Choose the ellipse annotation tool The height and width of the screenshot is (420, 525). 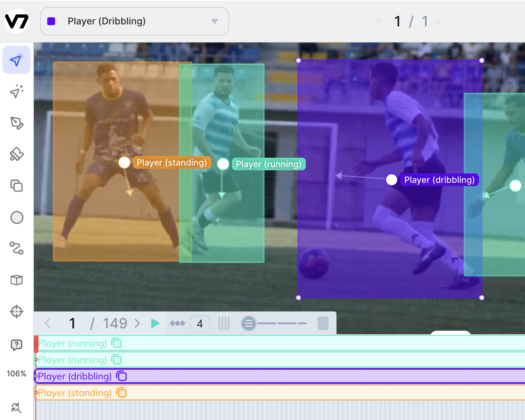pos(16,217)
